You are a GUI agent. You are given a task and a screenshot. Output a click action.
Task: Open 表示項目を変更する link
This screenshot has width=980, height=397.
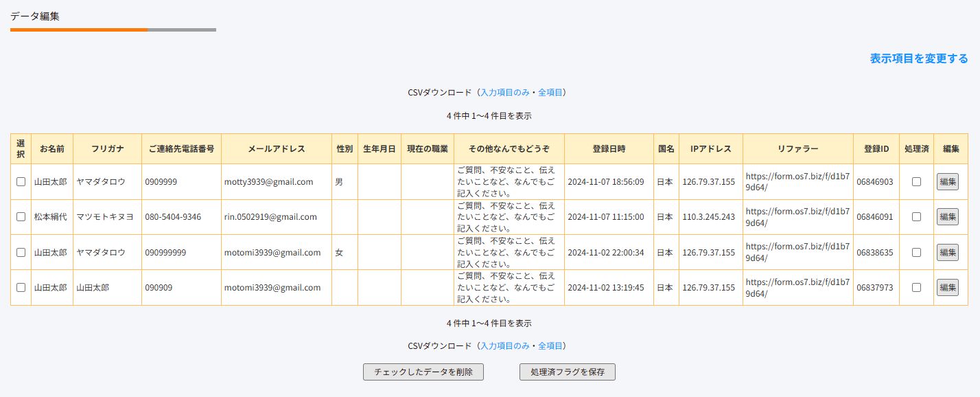pyautogui.click(x=919, y=58)
